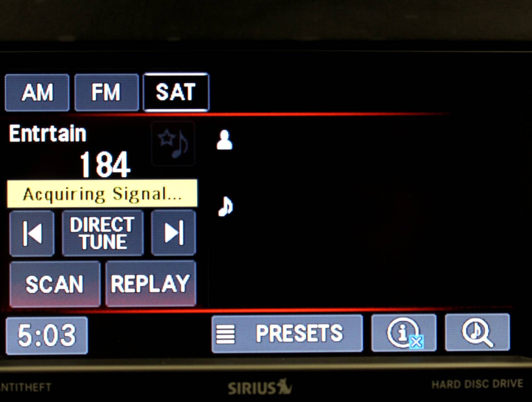Open REPLAY of satellite audio
The image size is (532, 402).
pos(151,284)
